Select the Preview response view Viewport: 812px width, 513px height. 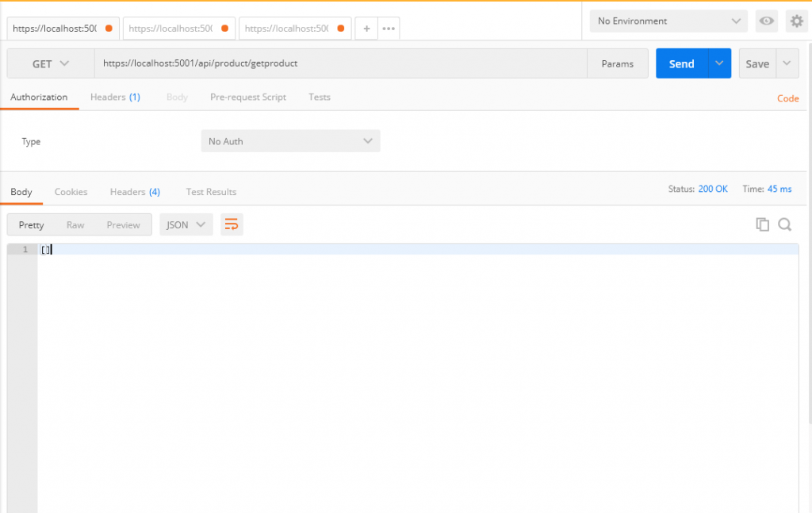click(x=123, y=224)
